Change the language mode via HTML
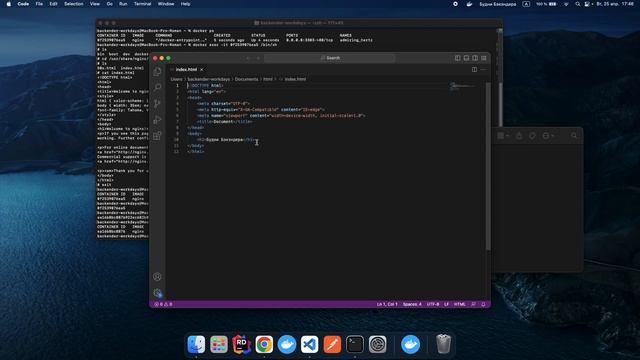Screen dimensions: 640x360 click(x=460, y=304)
